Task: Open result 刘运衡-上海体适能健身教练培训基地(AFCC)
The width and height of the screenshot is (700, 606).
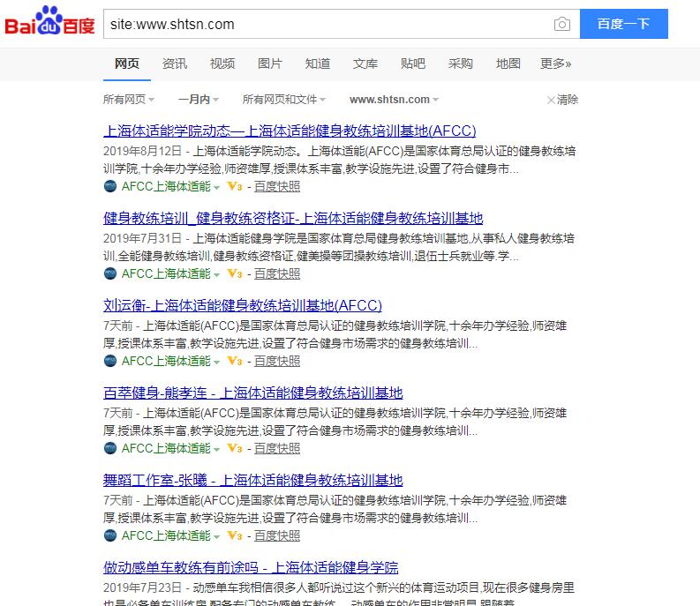Action: (x=243, y=306)
